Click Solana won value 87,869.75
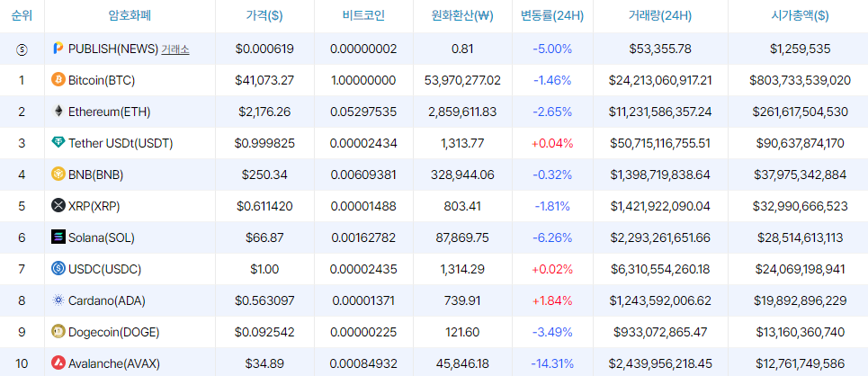This screenshot has height=376, width=868. pyautogui.click(x=462, y=237)
